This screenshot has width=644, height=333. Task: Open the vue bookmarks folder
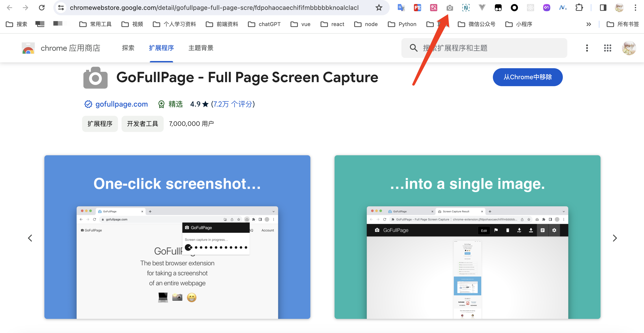pyautogui.click(x=300, y=24)
